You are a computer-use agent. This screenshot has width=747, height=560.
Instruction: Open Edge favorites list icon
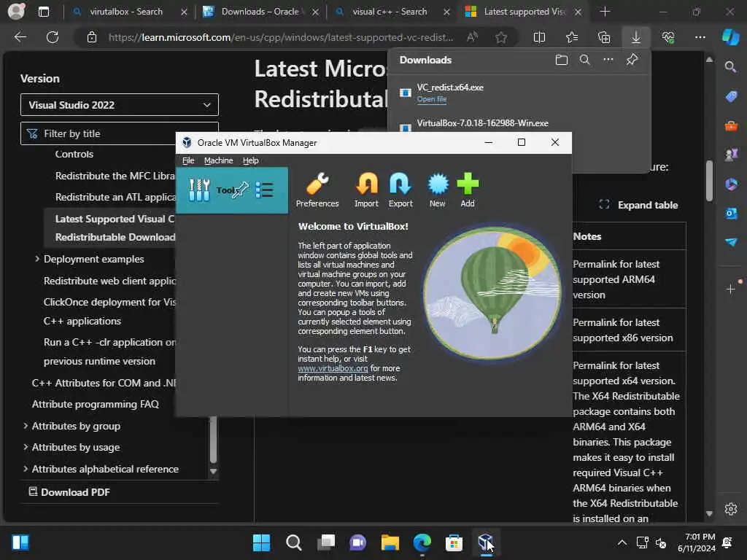pos(572,37)
